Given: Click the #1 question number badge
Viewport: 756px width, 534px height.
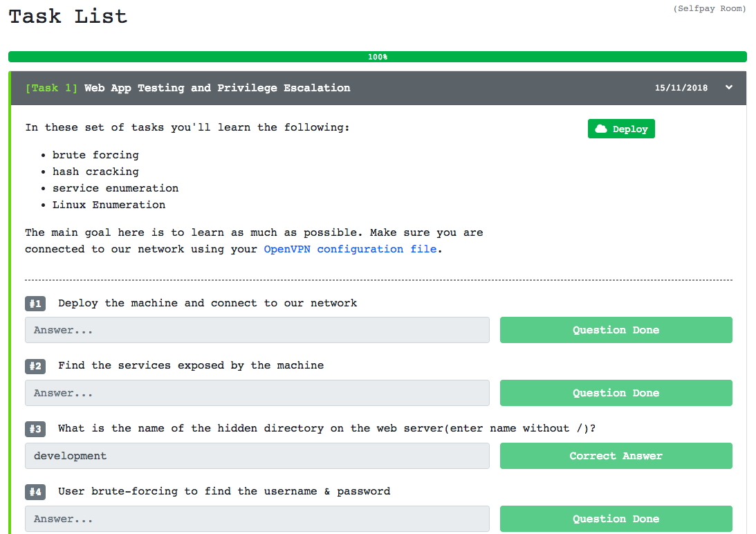Looking at the screenshot, I should 35,303.
